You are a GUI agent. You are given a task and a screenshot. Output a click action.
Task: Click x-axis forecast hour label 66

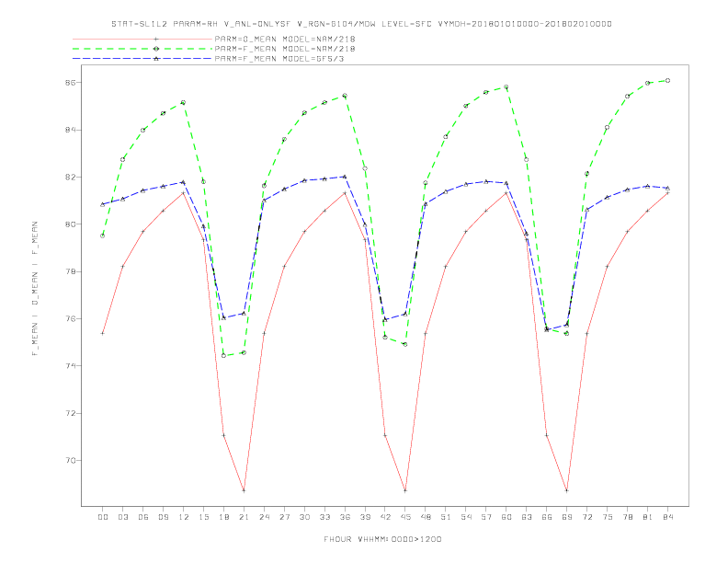[547, 517]
